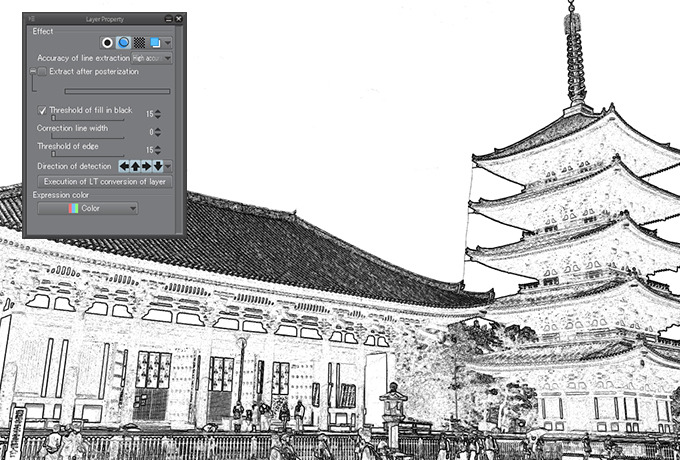Toggle right direction of detection arrow
The width and height of the screenshot is (680, 460).
tap(147, 166)
